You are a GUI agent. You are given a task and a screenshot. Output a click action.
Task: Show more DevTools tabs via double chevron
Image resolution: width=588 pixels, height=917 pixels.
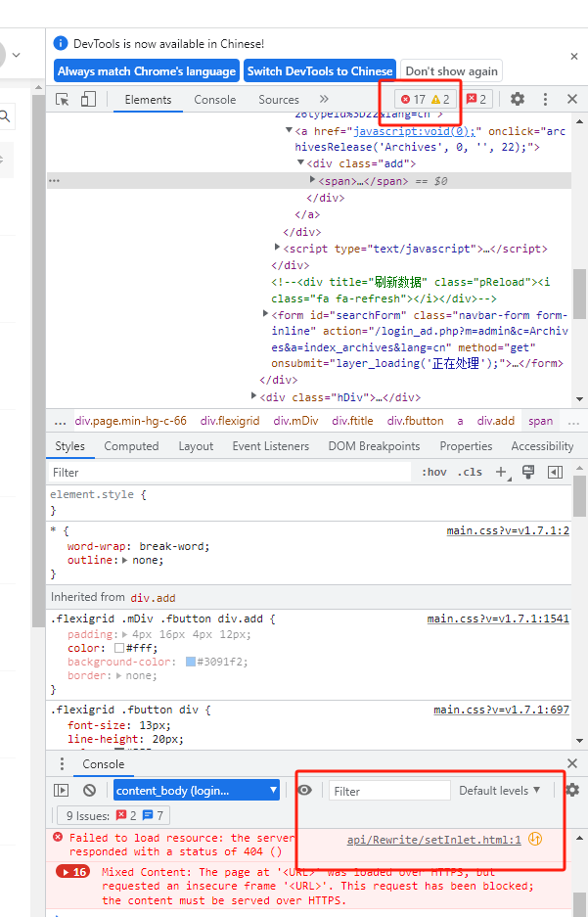pos(324,99)
